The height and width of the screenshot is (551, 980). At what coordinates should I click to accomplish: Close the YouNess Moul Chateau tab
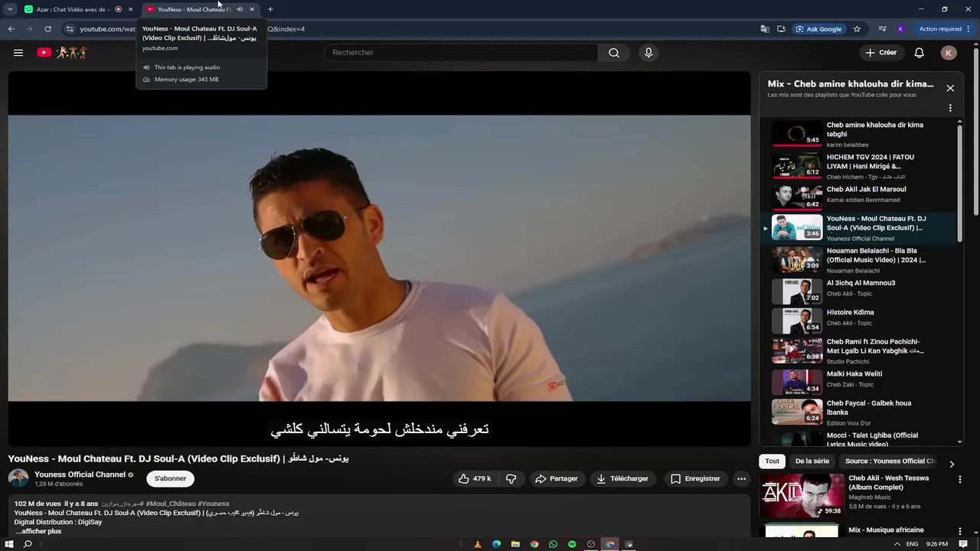pyautogui.click(x=252, y=9)
